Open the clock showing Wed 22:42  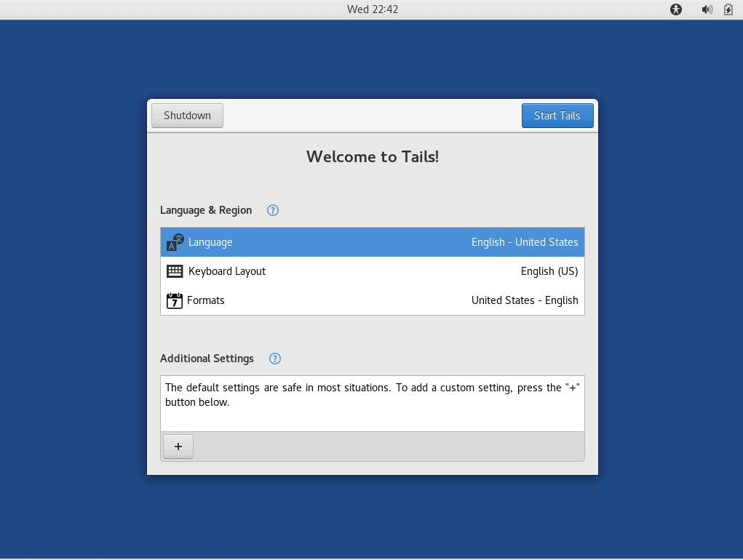[x=373, y=9]
